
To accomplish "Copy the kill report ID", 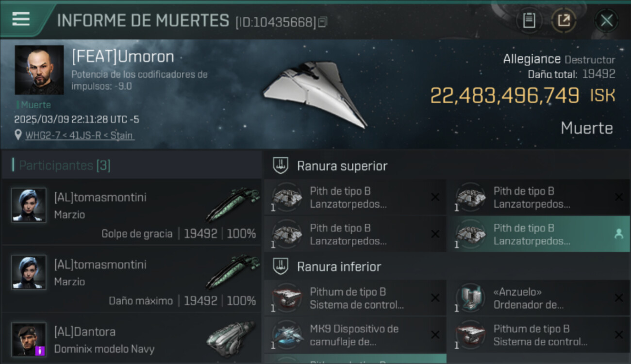I will (322, 22).
